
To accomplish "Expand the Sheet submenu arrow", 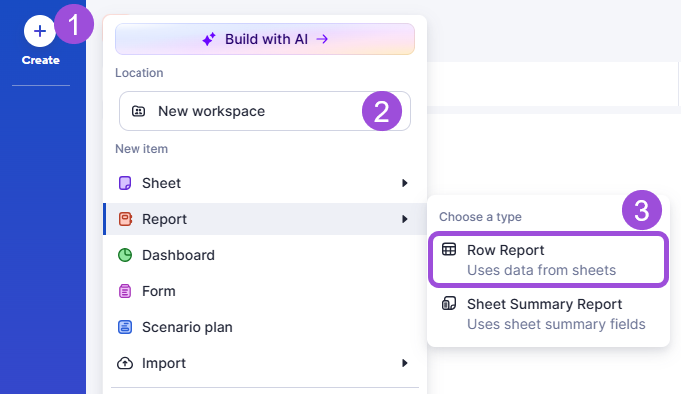I will point(404,183).
